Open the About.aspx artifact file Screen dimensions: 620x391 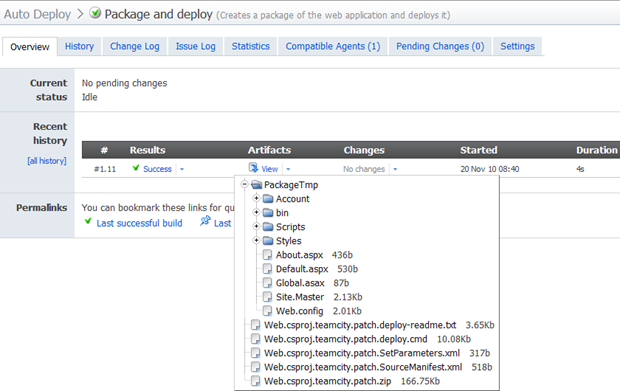point(299,255)
